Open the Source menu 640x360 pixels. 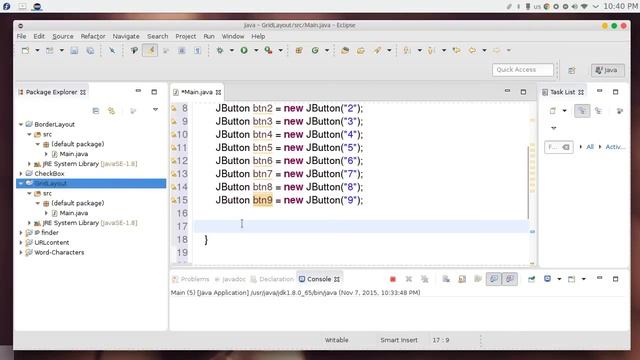(x=63, y=36)
